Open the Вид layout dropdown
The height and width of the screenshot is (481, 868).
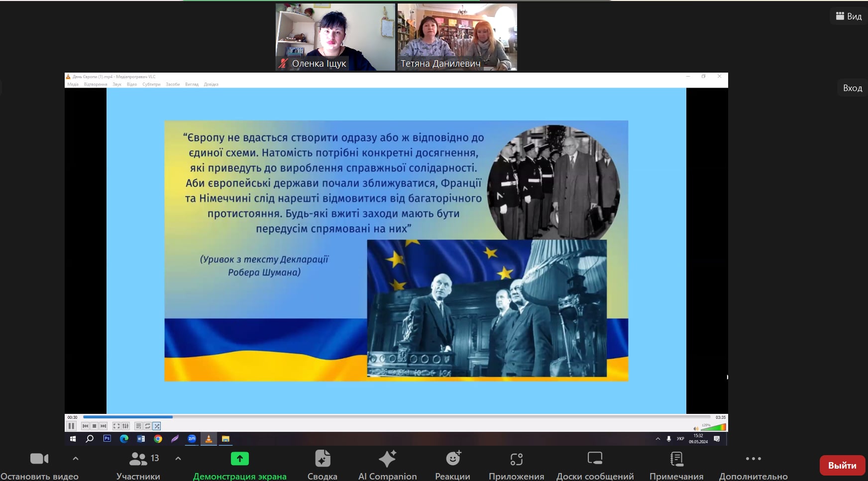pos(849,16)
